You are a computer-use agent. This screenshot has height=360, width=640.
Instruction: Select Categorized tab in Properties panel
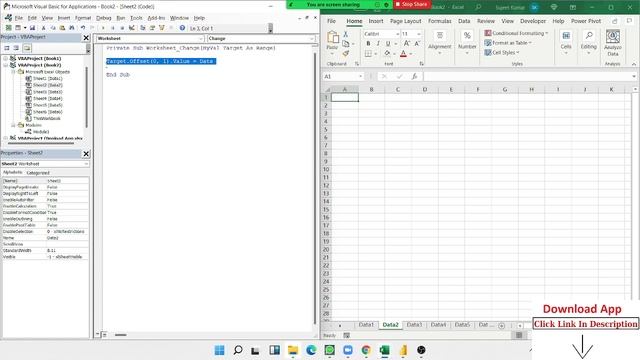tap(38, 173)
